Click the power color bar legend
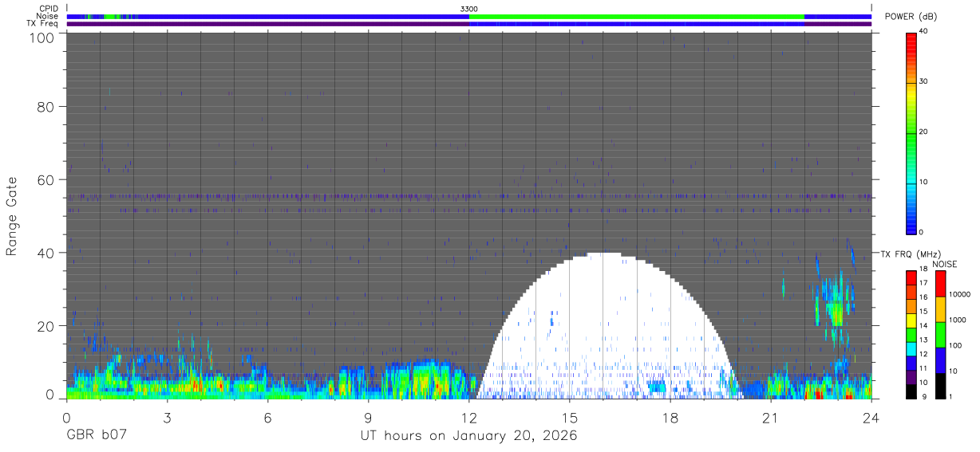Image resolution: width=980 pixels, height=452 pixels. (911, 132)
